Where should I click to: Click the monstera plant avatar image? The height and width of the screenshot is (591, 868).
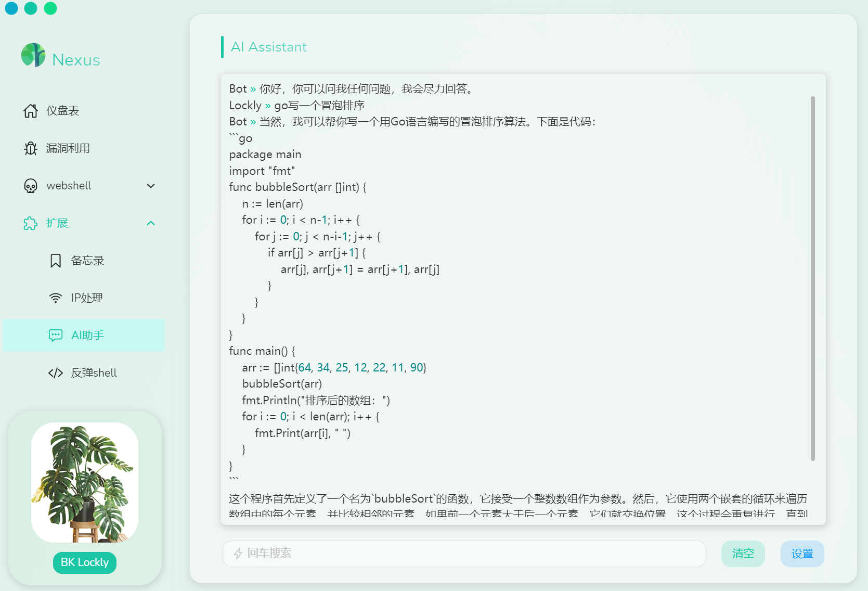85,482
